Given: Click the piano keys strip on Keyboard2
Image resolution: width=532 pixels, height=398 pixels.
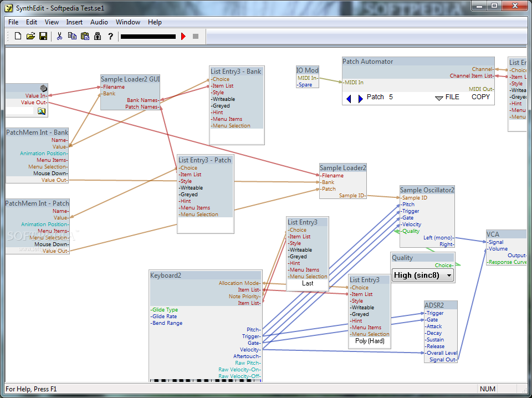Looking at the screenshot, I should tap(205, 380).
